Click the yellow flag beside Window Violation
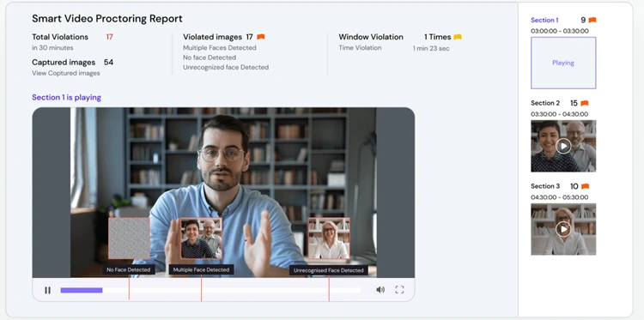Image resolution: width=644 pixels, height=320 pixels. point(458,37)
